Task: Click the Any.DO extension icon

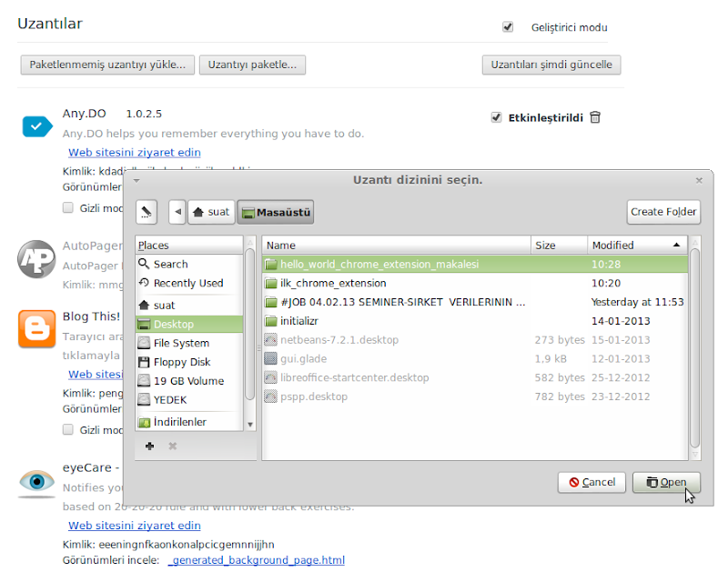Action: (37, 126)
